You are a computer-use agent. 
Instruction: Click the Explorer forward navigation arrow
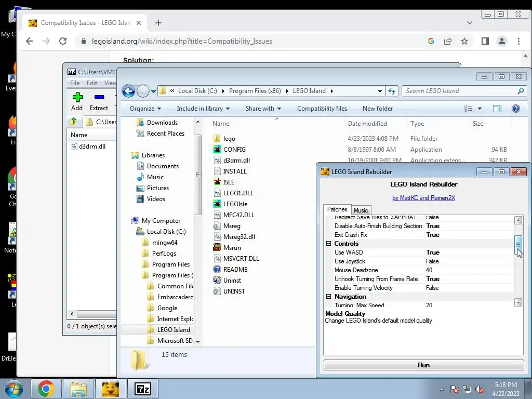pos(143,91)
